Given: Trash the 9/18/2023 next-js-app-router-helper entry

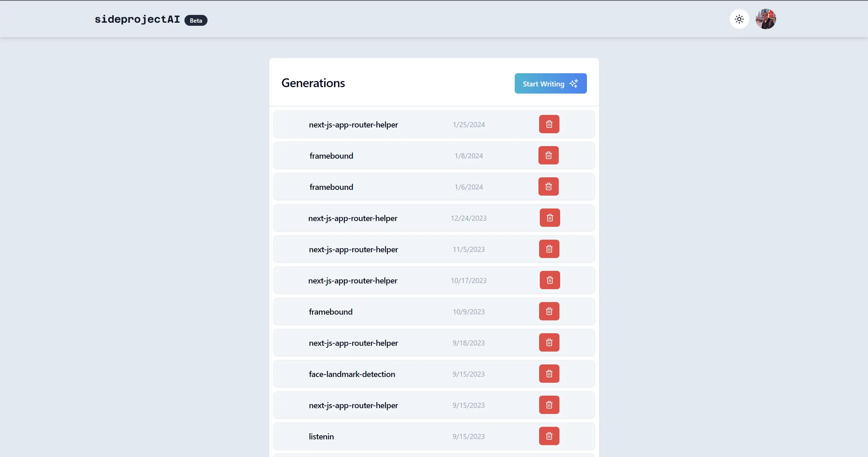Looking at the screenshot, I should (549, 342).
